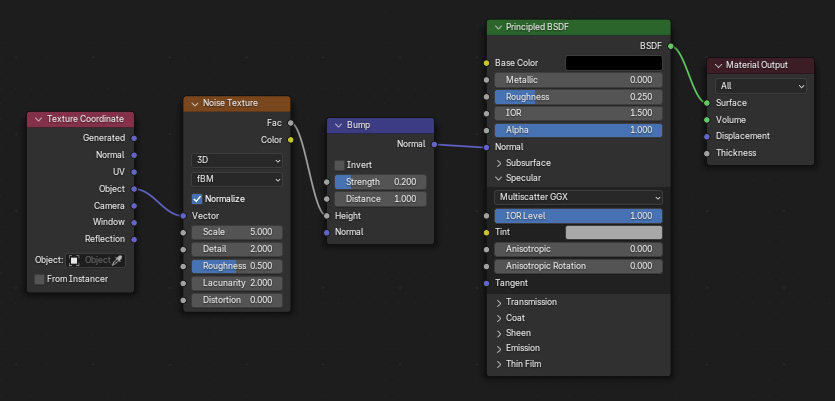Open the fBM noise type dropdown
Viewport: 835px width, 401px height.
coord(237,179)
